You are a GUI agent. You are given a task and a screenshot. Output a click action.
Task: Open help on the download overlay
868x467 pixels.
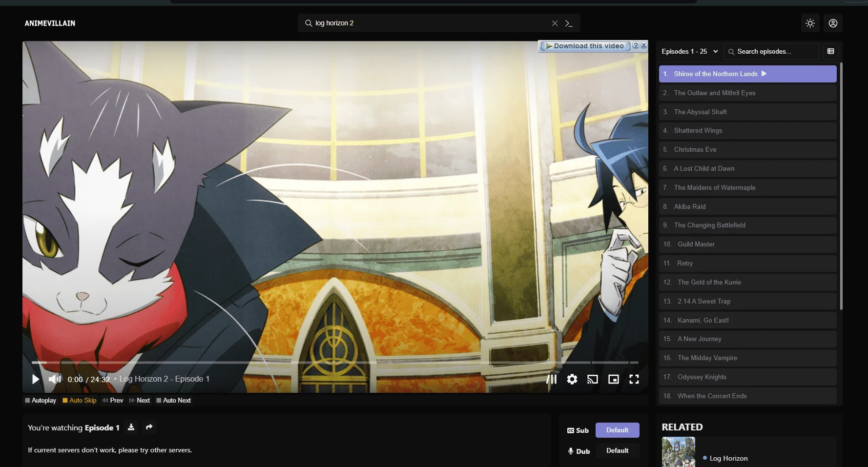coord(636,45)
